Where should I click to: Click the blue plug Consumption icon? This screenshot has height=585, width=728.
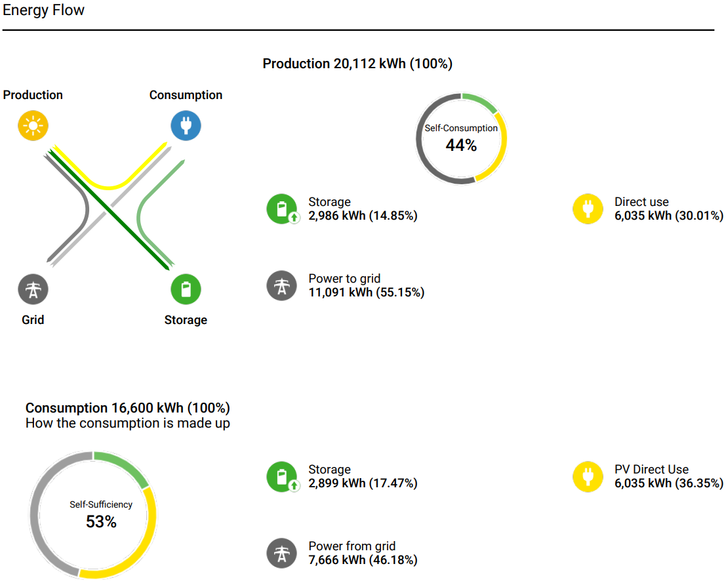pos(186,126)
